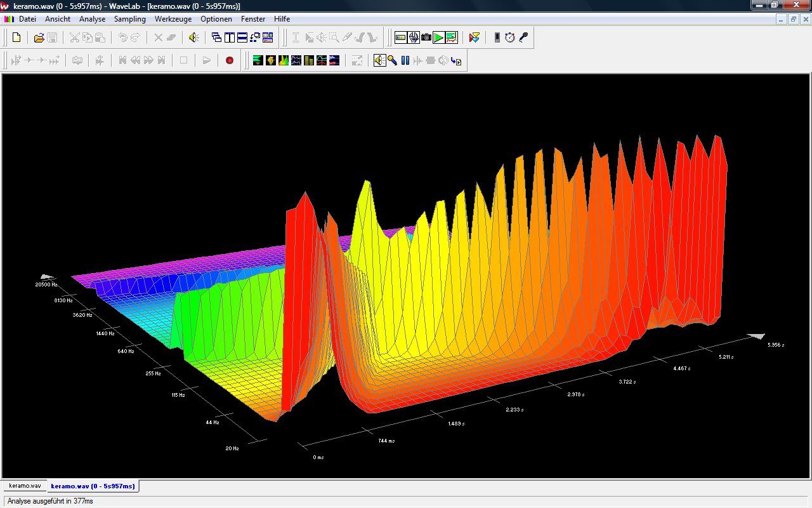The height and width of the screenshot is (508, 812).
Task: Toggle the blue pause bars button
Action: pos(405,60)
